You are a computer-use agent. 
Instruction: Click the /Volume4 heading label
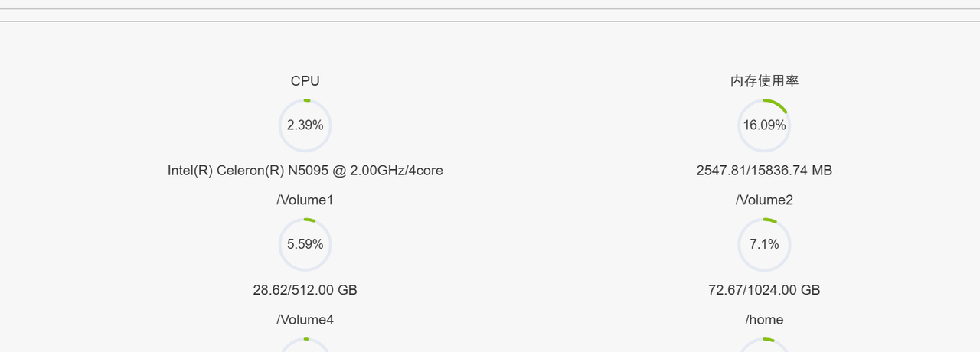pyautogui.click(x=305, y=320)
